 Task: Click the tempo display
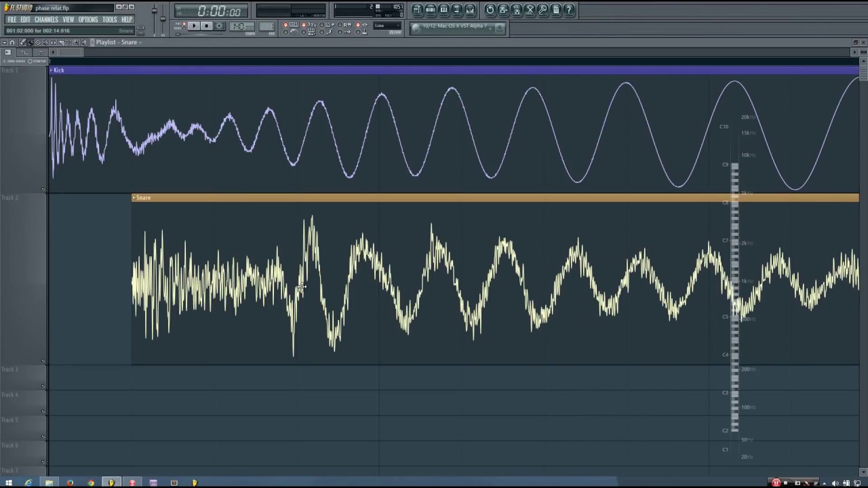tap(242, 26)
